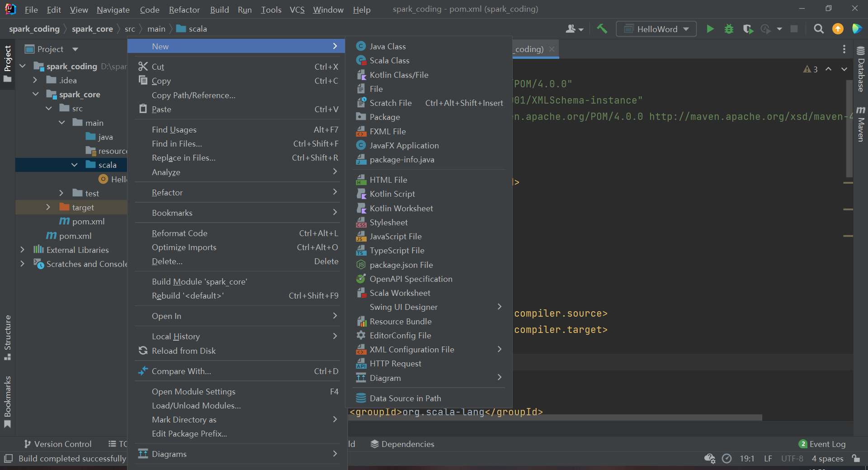868x470 pixels.
Task: Click the Debug bug icon
Action: pos(729,29)
